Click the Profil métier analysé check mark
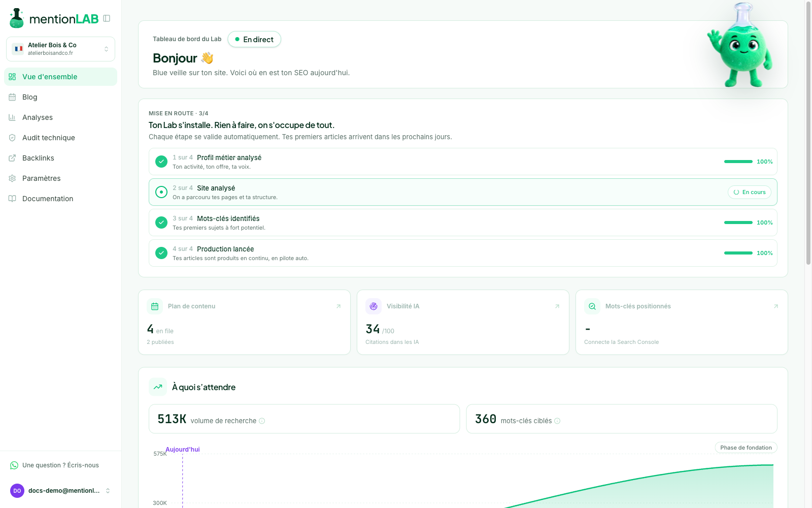The image size is (812, 508). pyautogui.click(x=161, y=162)
